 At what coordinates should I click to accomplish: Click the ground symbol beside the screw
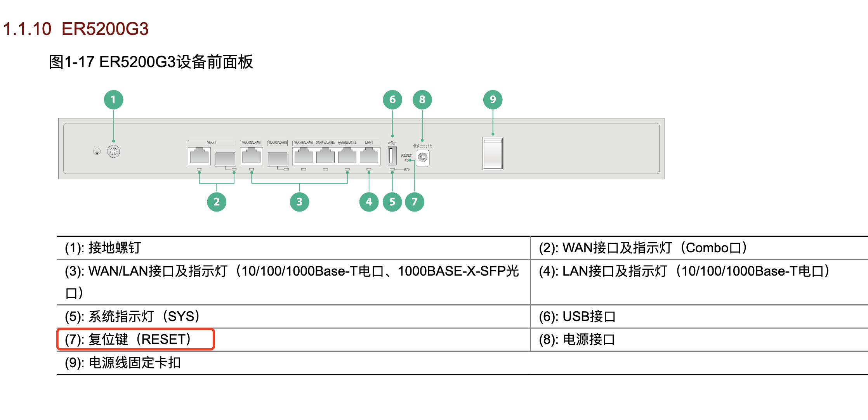click(97, 151)
